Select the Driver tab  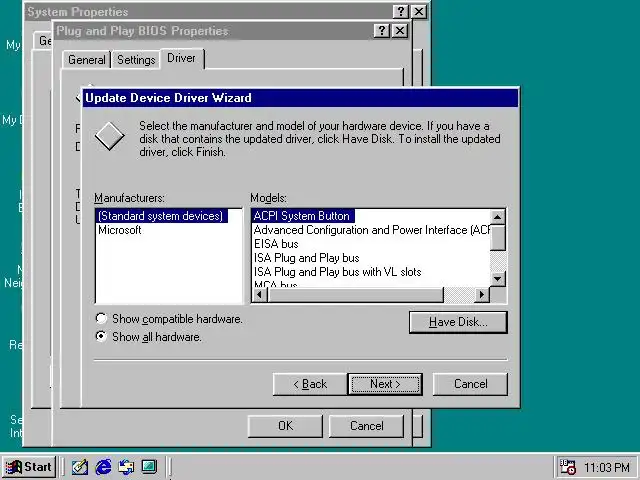(x=182, y=58)
